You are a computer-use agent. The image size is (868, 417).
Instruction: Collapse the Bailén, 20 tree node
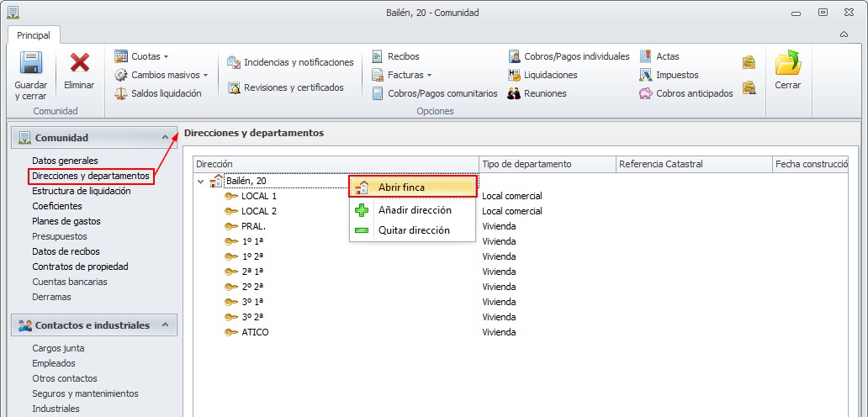(x=200, y=181)
